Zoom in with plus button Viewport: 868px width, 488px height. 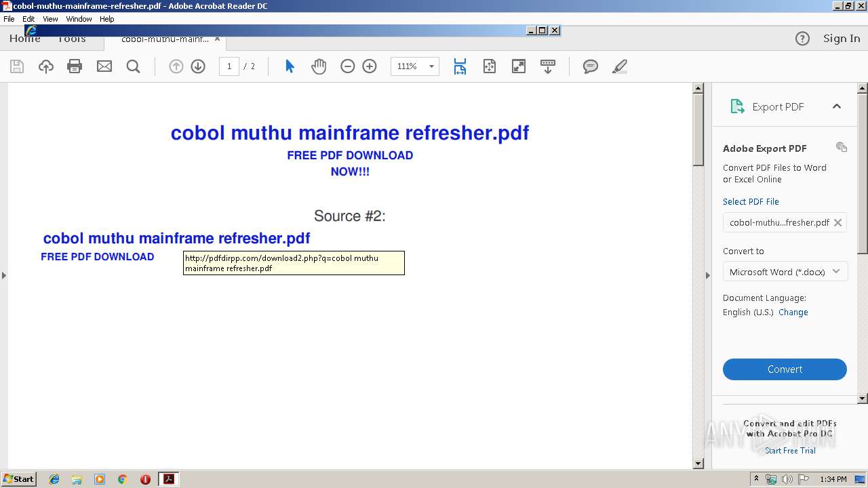370,66
